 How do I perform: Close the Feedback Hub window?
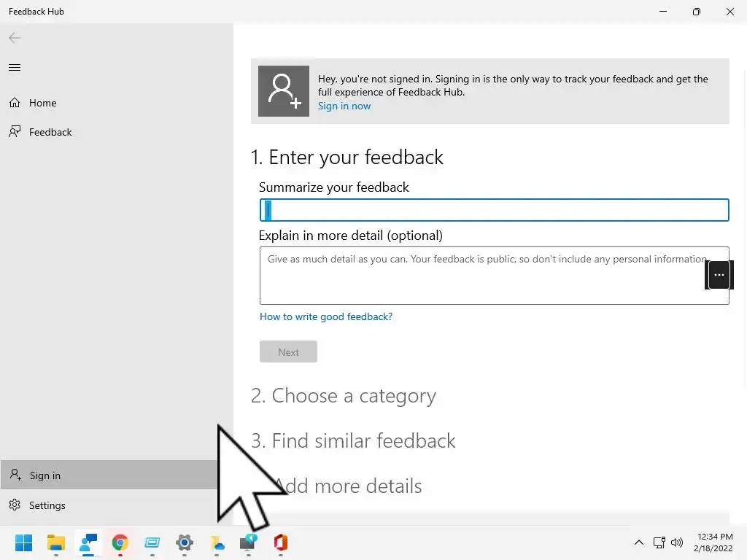[x=729, y=12]
